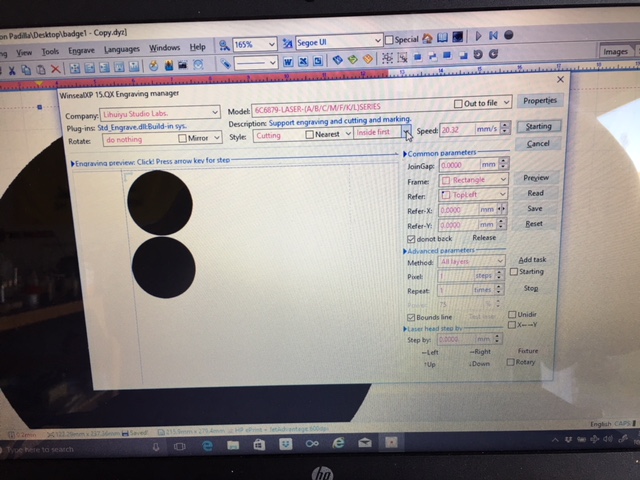Screen dimensions: 640x480
Task: Collapse the Advanced parameters section
Action: (x=405, y=251)
